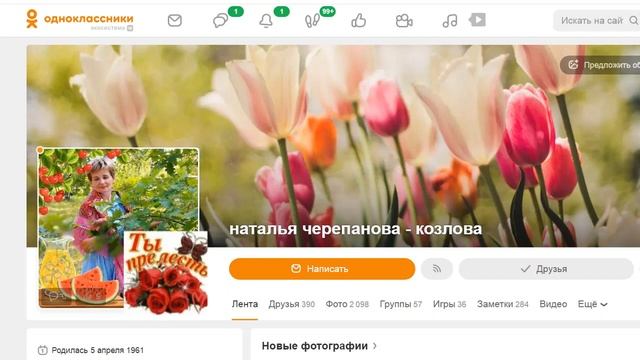Screen dimensions: 640x360
Task: Click the suggest cover button
Action: coord(601,65)
